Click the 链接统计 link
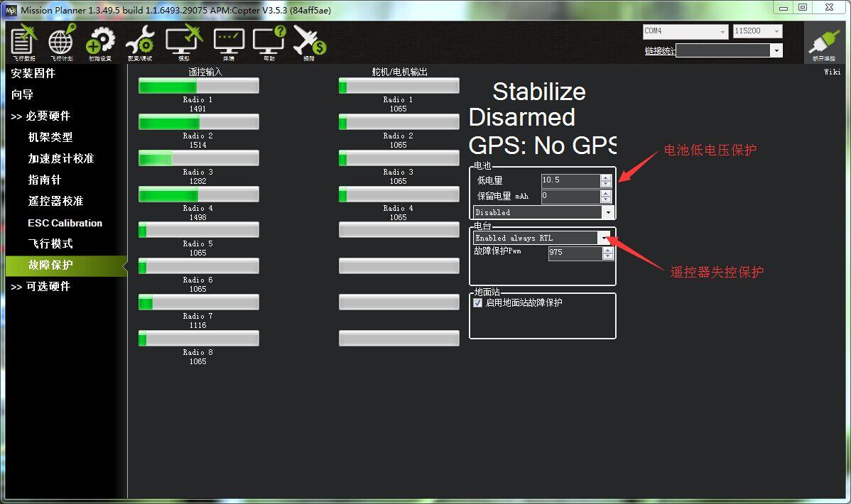This screenshot has height=504, width=851. click(660, 50)
